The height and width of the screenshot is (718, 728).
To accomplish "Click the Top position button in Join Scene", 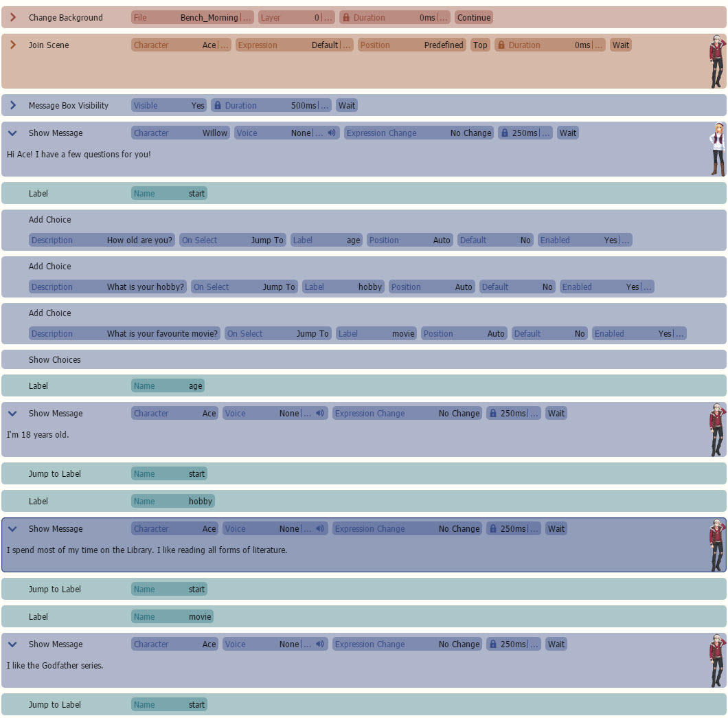I will point(480,45).
